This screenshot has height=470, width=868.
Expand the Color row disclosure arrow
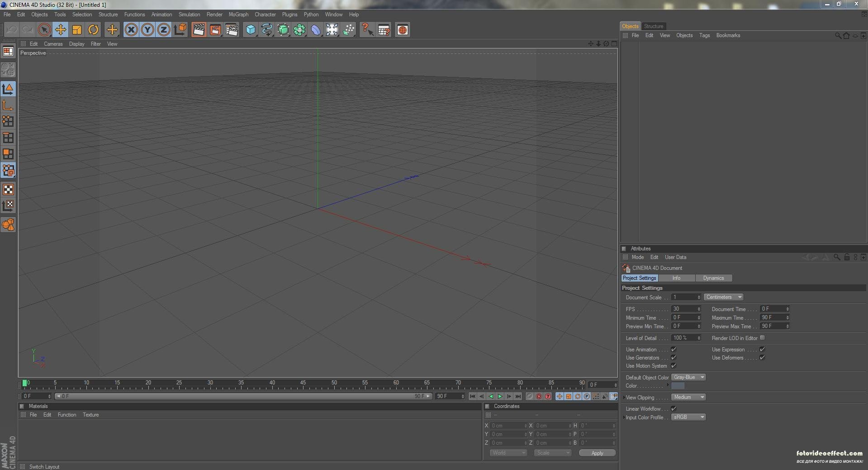point(668,385)
